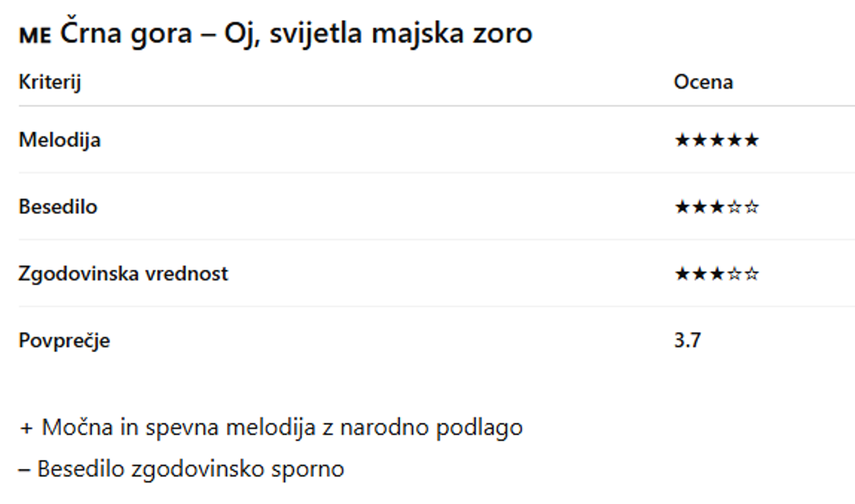This screenshot has height=504, width=855.
Task: Click the fifth star of Melodija rating
Action: coord(752,140)
